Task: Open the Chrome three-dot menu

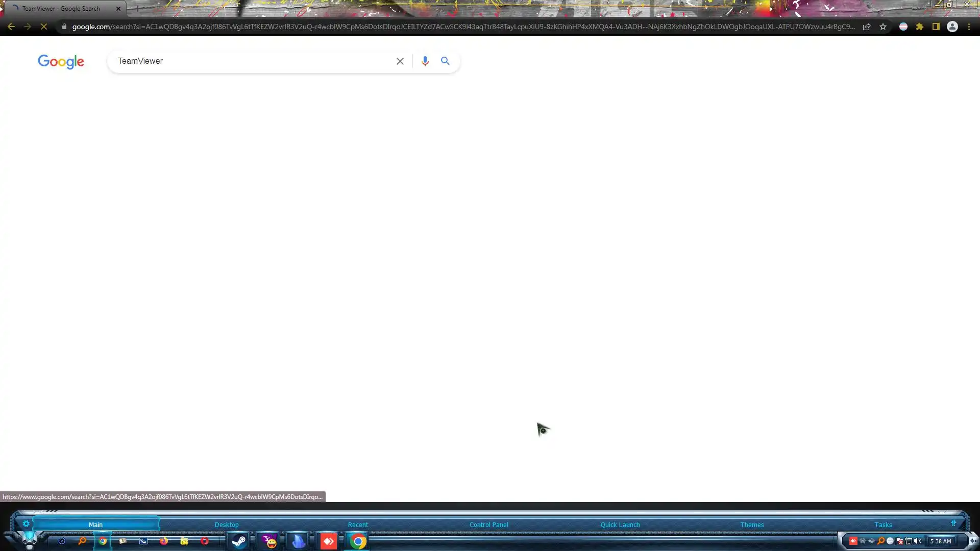Action: tap(969, 27)
